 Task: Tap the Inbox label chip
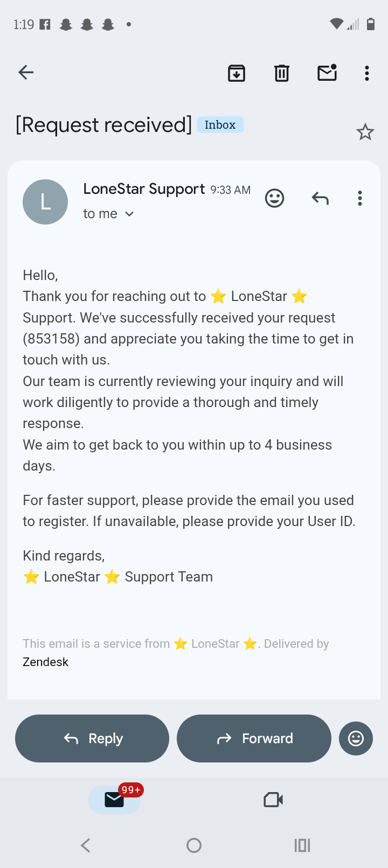tap(220, 125)
